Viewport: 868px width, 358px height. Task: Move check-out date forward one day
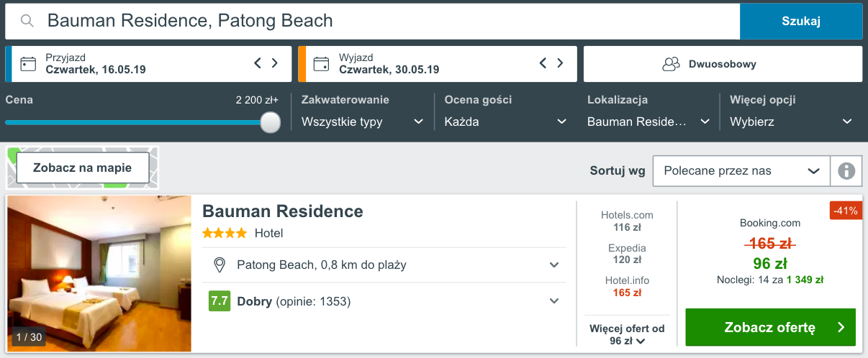pos(560,63)
